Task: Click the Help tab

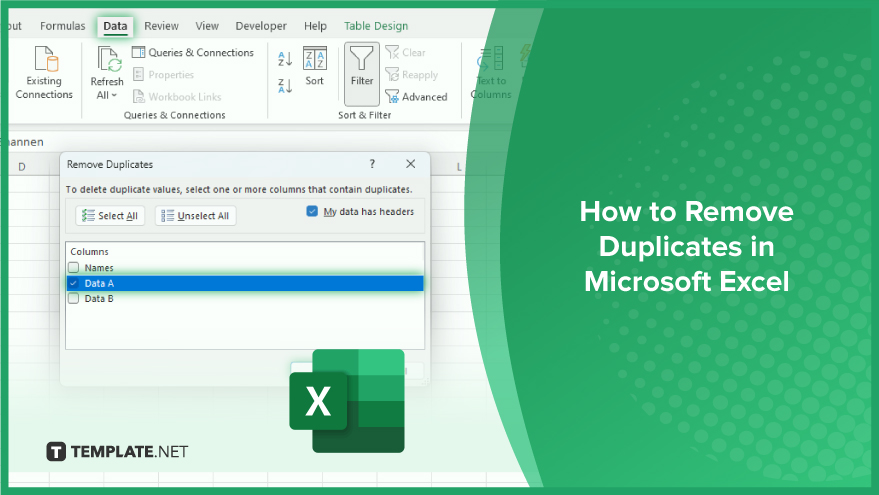Action: (x=315, y=26)
